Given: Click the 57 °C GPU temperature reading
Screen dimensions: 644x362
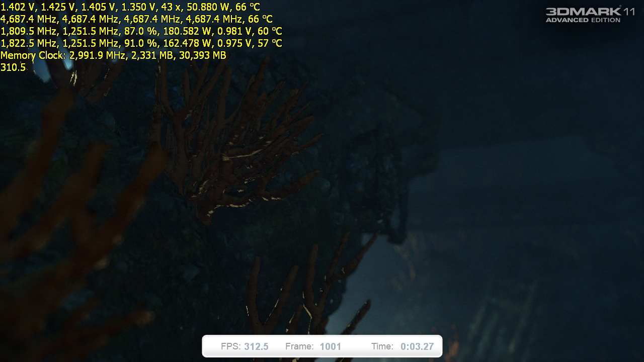Looking at the screenshot, I should coord(270,43).
